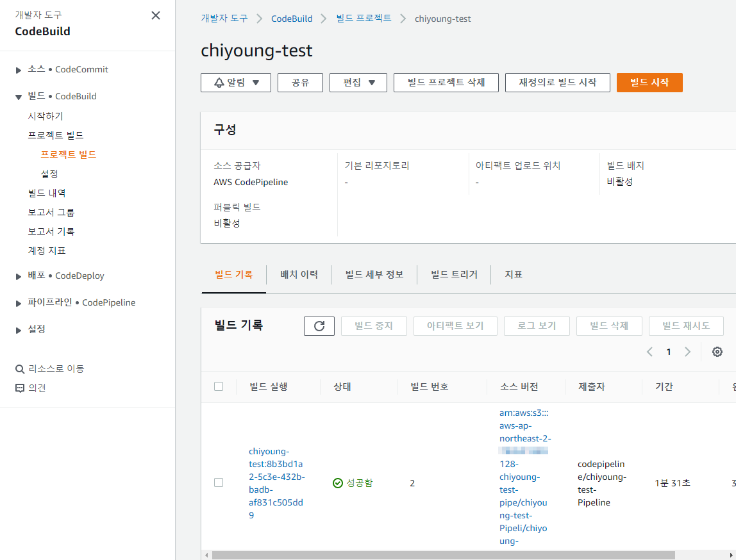Viewport: 736px width, 560px height.
Task: Click the 제출자 column header
Action: pos(591,386)
